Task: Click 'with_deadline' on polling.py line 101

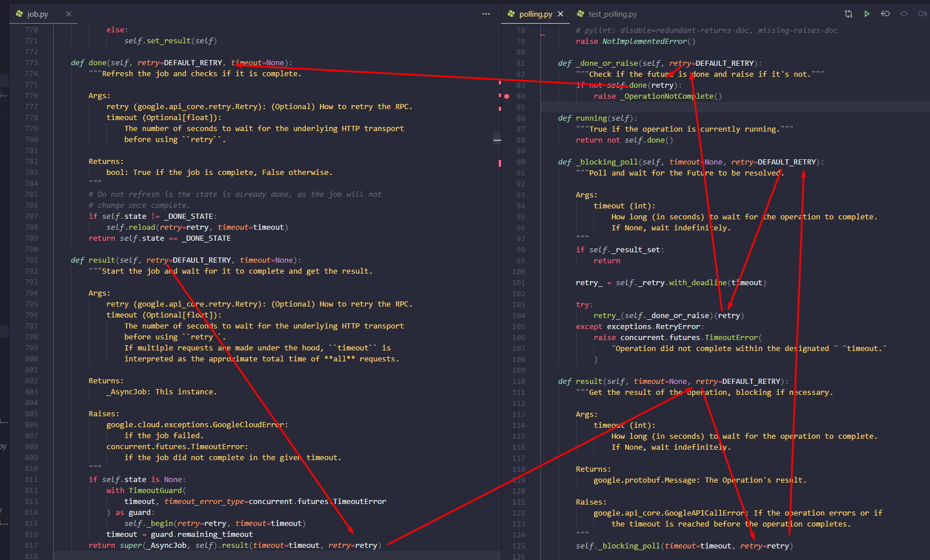Action: [698, 283]
